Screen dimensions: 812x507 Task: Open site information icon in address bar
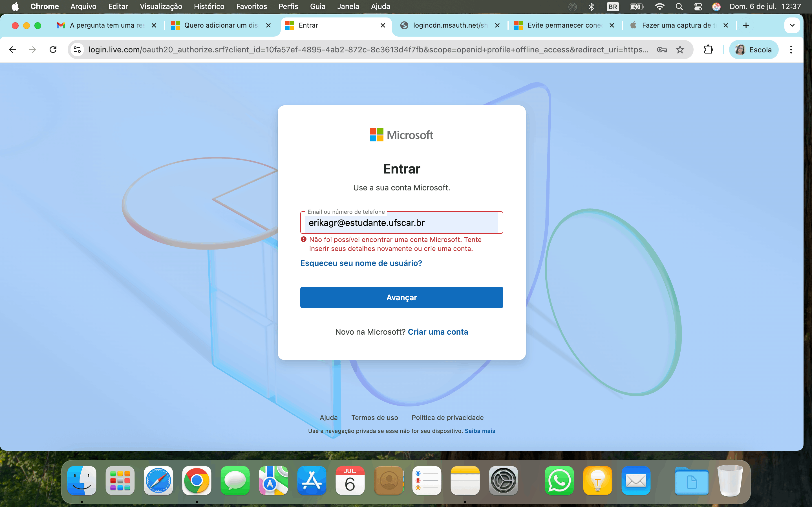coord(78,50)
